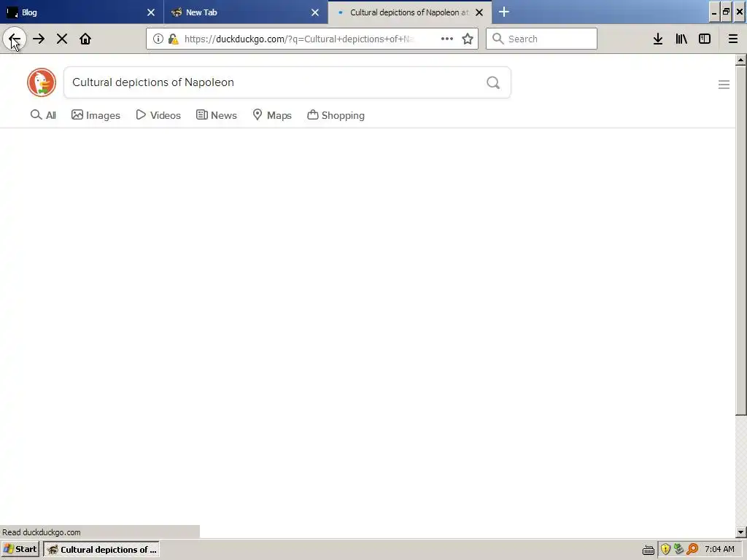
Task: Click the scrollbar down arrow
Action: tap(741, 532)
